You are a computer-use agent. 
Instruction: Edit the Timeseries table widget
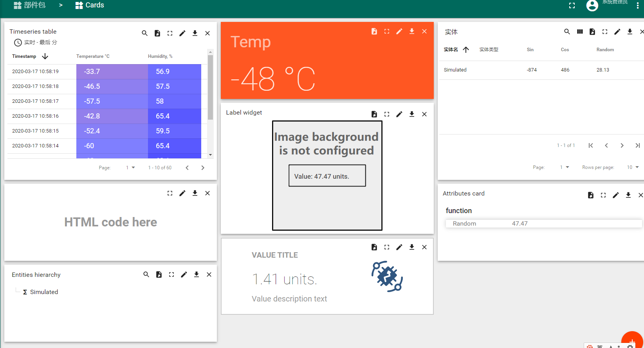[x=182, y=33]
